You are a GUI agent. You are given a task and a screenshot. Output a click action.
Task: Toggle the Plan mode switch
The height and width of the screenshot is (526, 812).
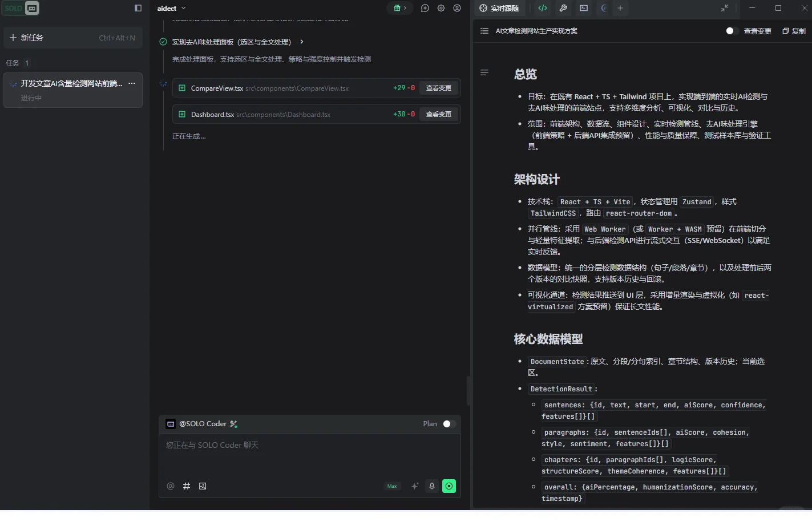click(x=448, y=424)
